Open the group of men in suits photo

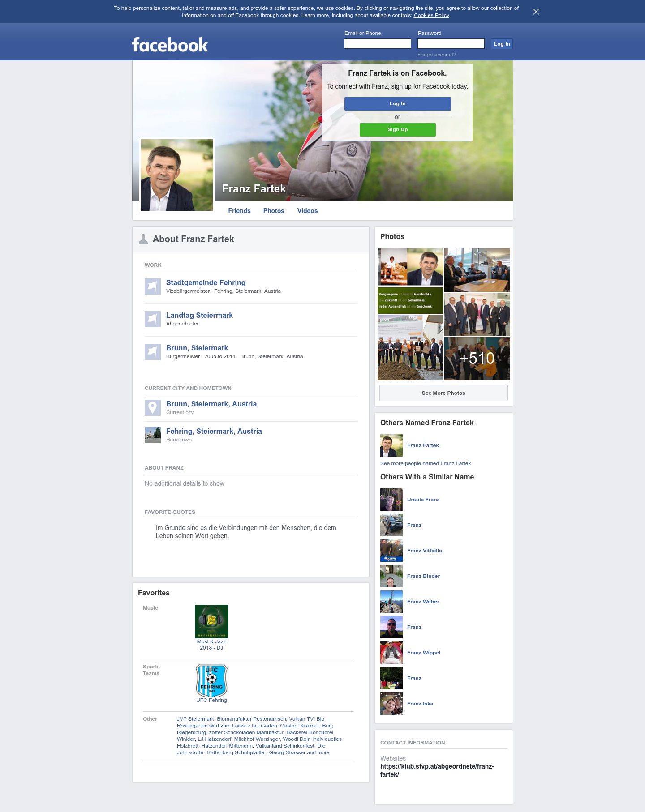(477, 314)
